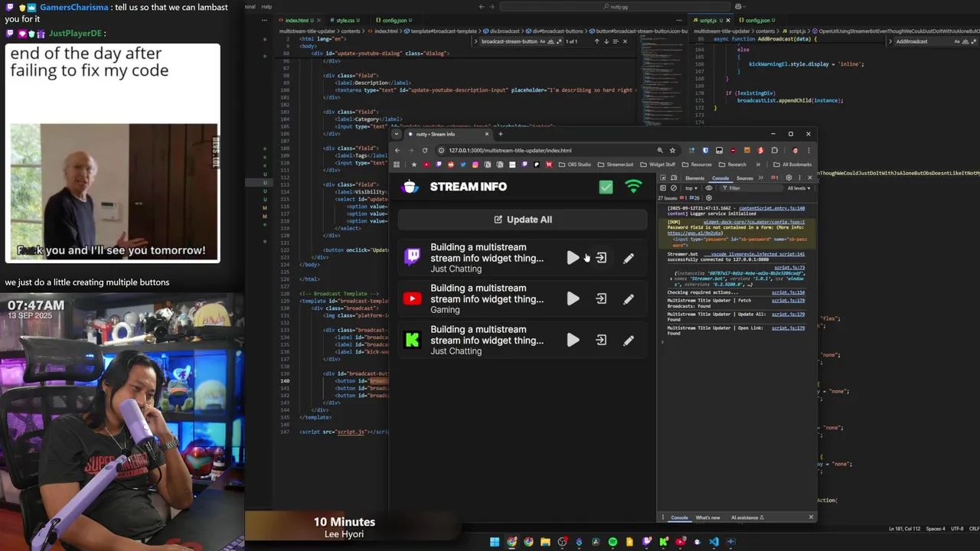Viewport: 980px width, 551px height.
Task: Open File Explorer from the taskbar
Action: (545, 542)
